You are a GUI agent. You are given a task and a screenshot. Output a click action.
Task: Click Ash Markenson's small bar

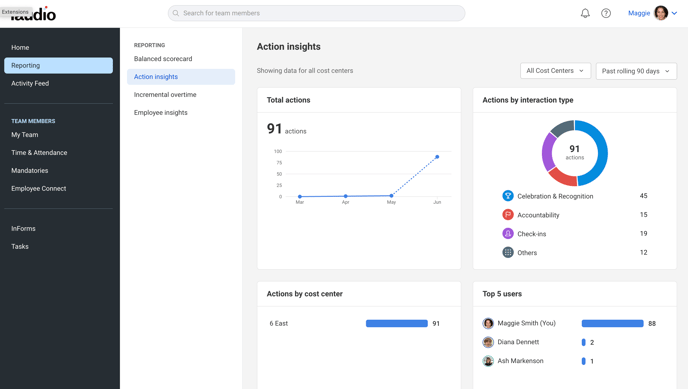coord(584,361)
